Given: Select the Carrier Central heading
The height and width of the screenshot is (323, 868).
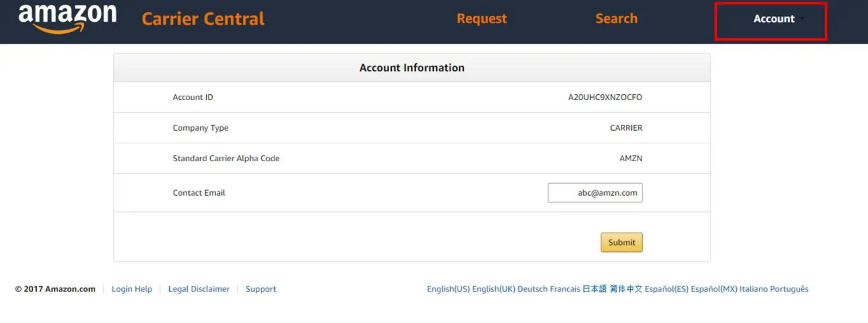Looking at the screenshot, I should pyautogui.click(x=202, y=19).
